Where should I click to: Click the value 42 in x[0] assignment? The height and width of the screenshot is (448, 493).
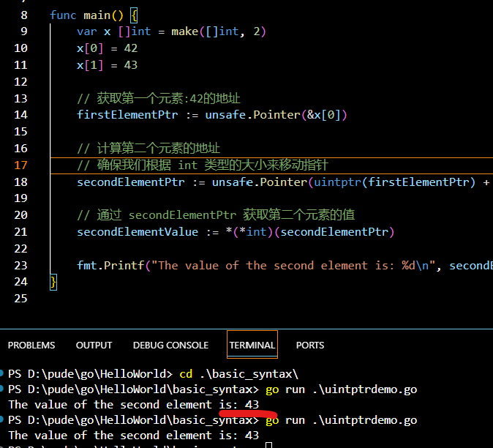[130, 48]
